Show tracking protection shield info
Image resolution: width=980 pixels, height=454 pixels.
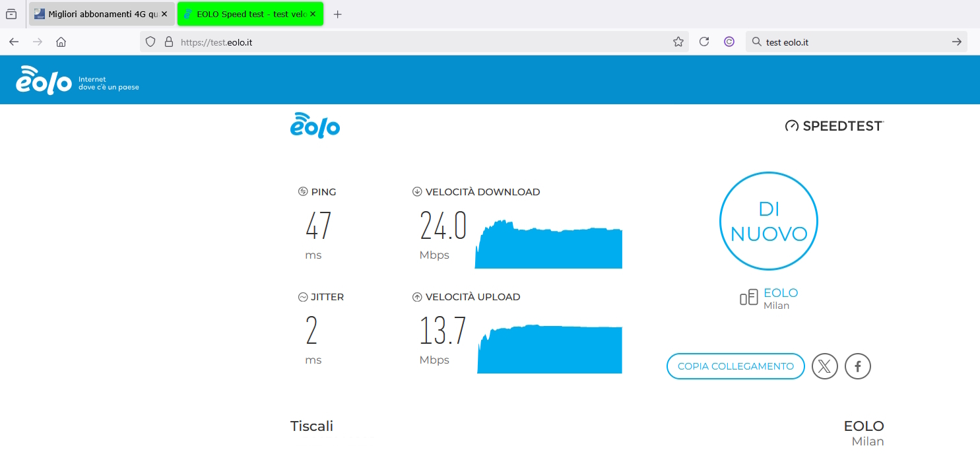click(x=150, y=42)
